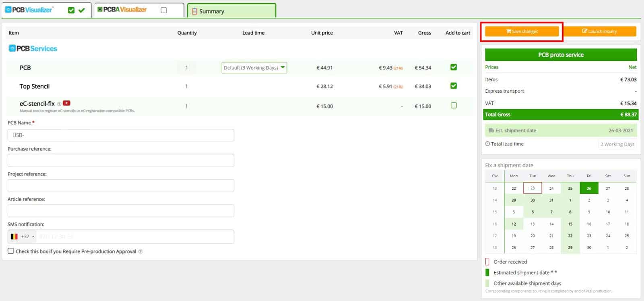Screen dimensions: 644x301
Task: Click the YouTube icon beside eC-stencil-fix
Action: pyautogui.click(x=66, y=103)
